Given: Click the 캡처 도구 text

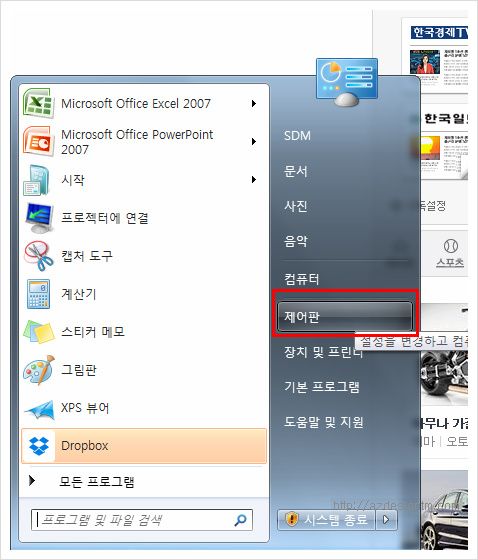Looking at the screenshot, I should [87, 256].
